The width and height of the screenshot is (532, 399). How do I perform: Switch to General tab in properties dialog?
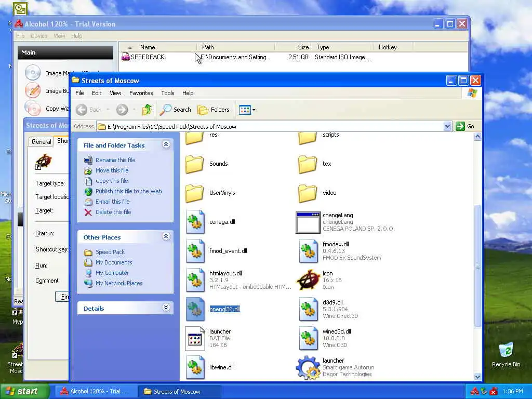pos(41,141)
